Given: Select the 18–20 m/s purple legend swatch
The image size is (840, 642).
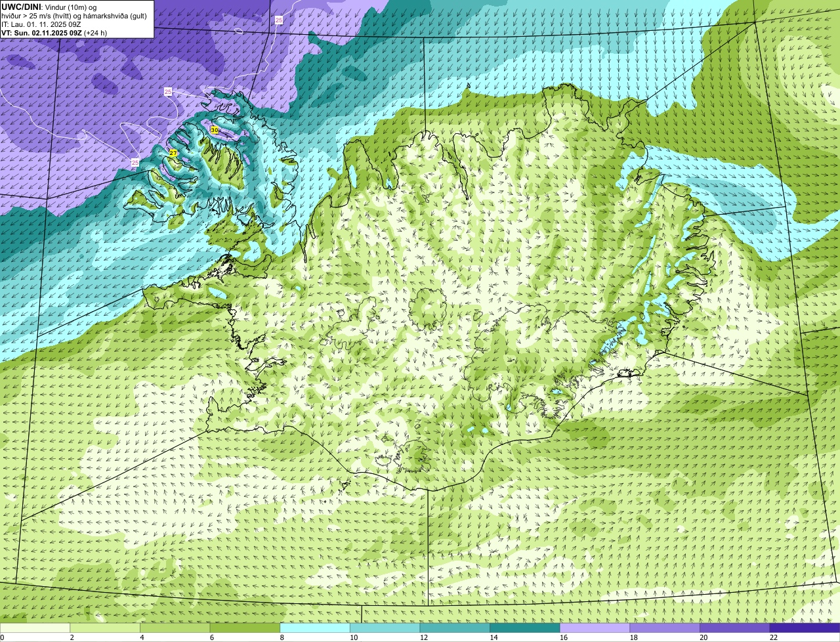Looking at the screenshot, I should point(665,628).
